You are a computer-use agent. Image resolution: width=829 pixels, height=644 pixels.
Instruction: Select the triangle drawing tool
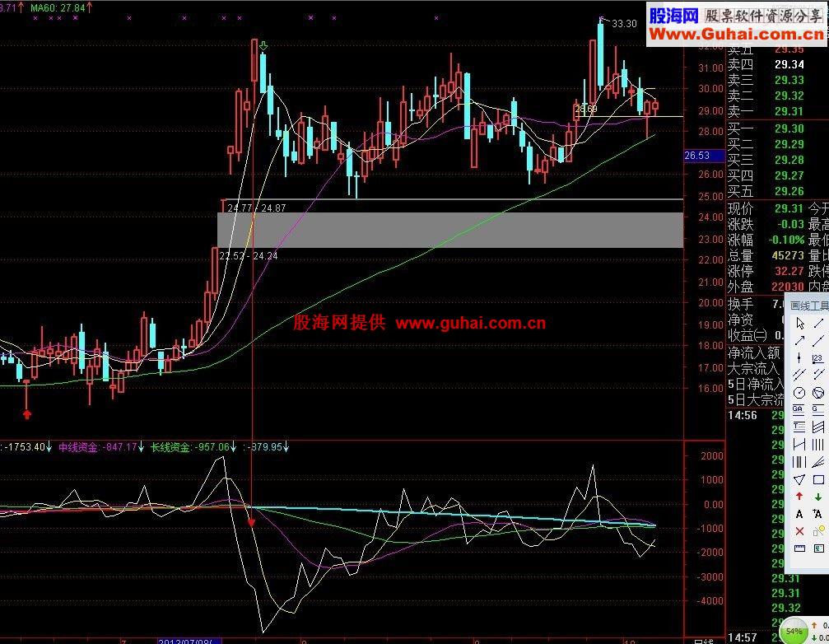799,479
